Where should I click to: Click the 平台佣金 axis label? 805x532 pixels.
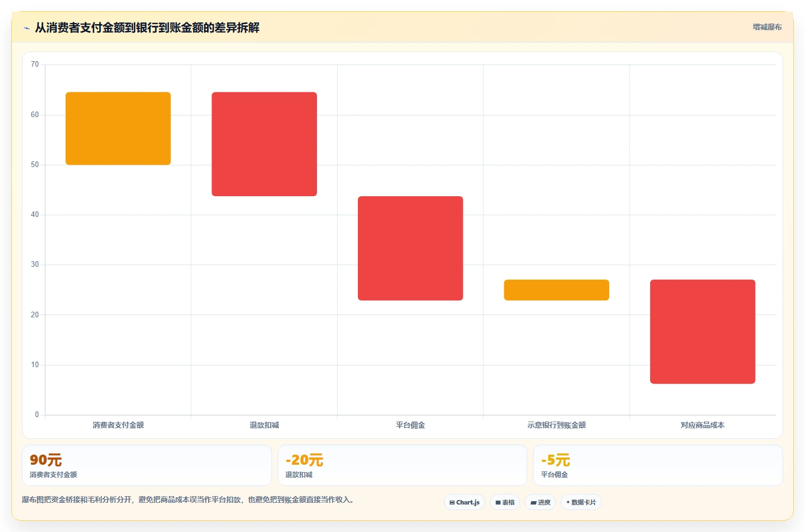tap(411, 425)
